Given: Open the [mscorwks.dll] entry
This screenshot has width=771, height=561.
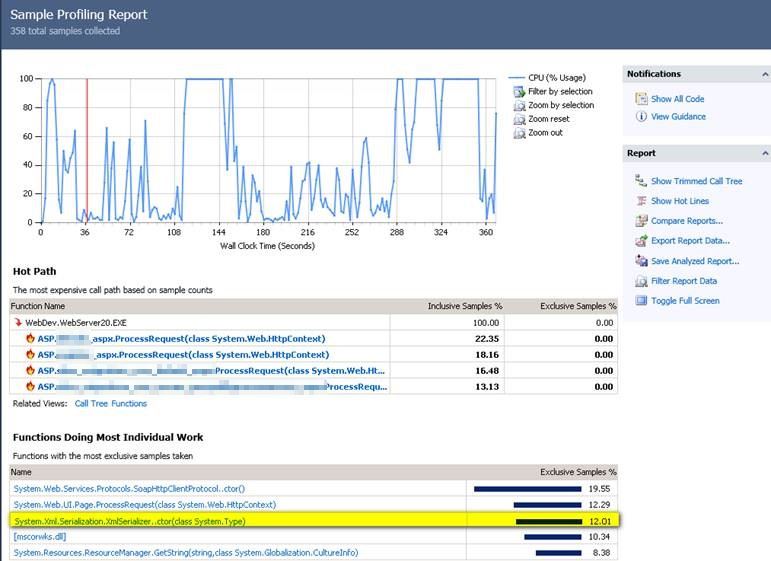Looking at the screenshot, I should pos(40,537).
